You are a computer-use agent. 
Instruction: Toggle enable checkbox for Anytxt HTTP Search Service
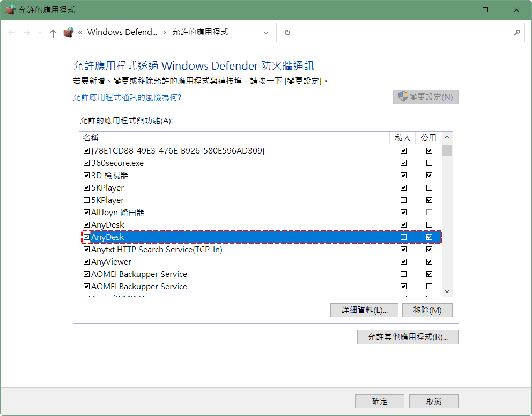86,249
